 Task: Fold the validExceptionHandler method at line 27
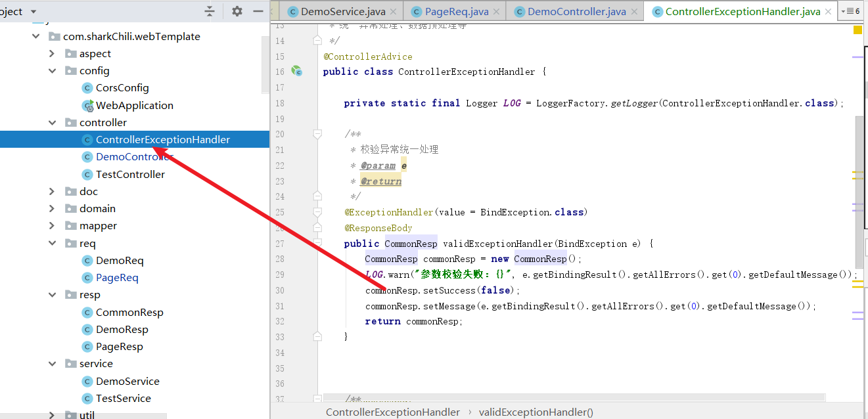coord(317,244)
